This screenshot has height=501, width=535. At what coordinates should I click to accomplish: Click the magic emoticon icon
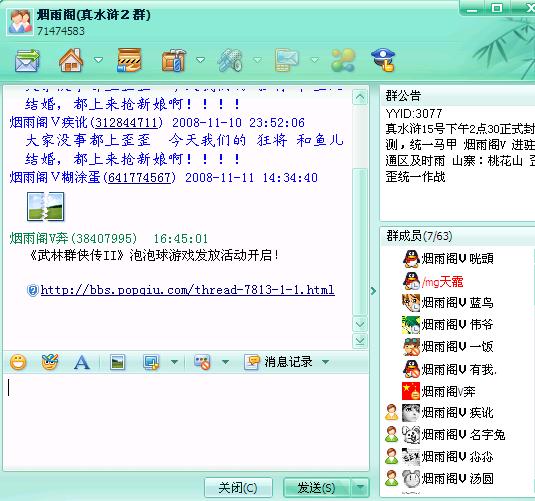point(50,362)
